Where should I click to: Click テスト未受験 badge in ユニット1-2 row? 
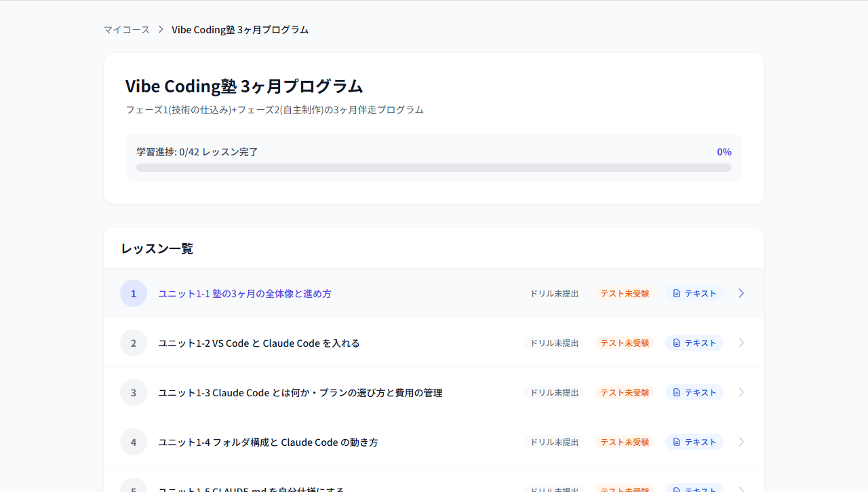click(625, 343)
